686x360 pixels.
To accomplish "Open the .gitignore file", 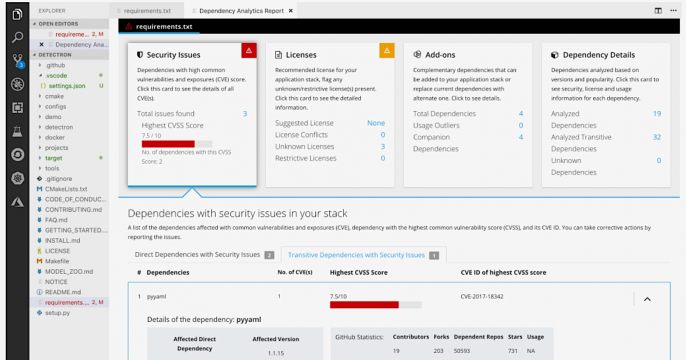I will (x=59, y=178).
